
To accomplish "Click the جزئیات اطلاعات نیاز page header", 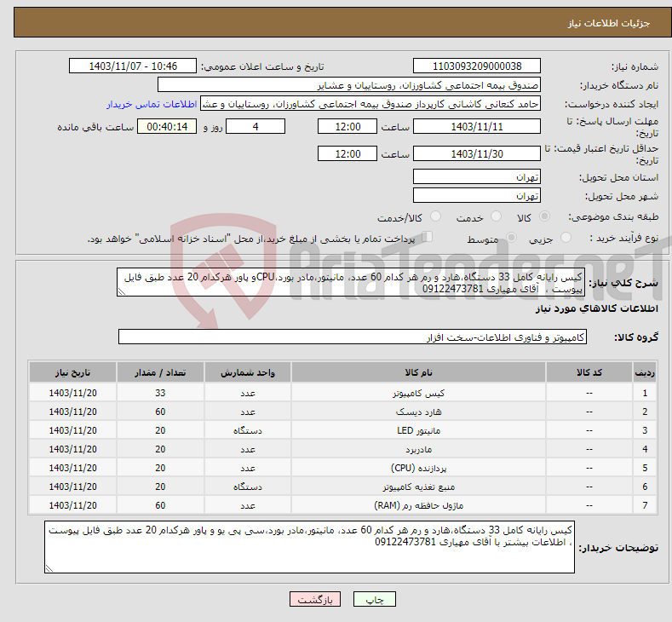I will pyautogui.click(x=609, y=23).
